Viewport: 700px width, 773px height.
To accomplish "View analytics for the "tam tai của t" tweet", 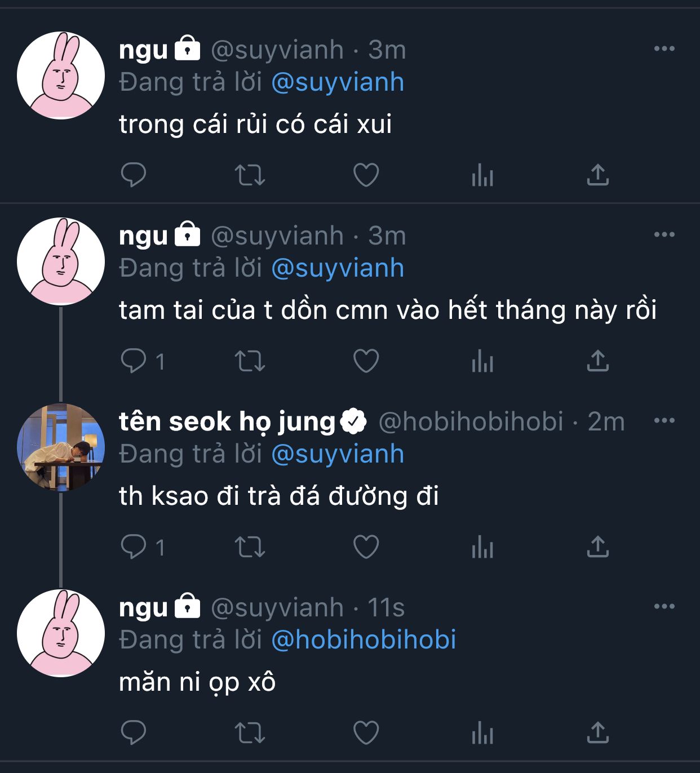I will click(482, 361).
